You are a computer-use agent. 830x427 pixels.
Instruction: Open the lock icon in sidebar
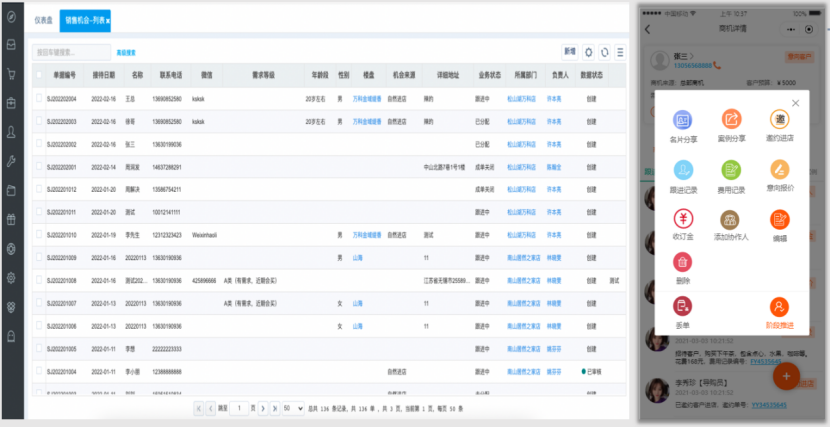[11, 336]
